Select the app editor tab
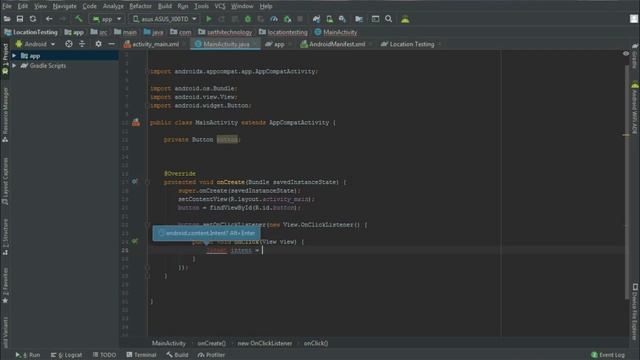 click(279, 44)
